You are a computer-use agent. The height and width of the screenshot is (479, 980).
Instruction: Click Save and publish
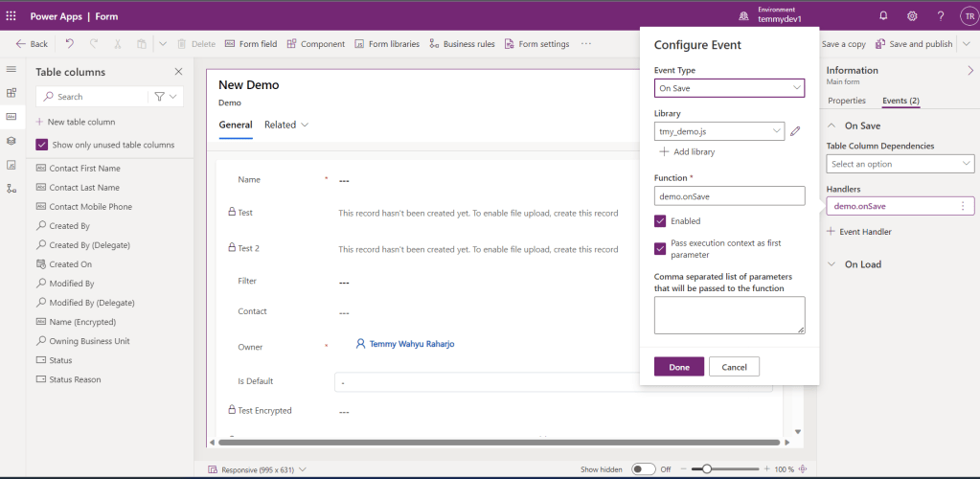tap(914, 44)
